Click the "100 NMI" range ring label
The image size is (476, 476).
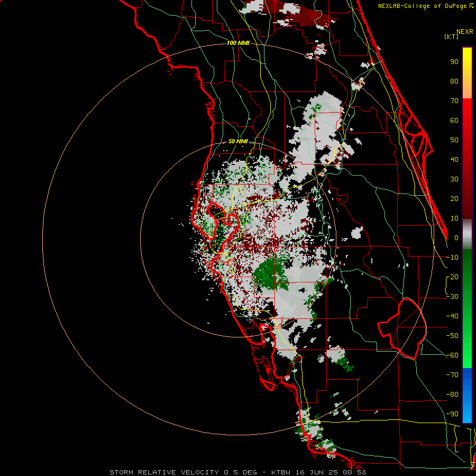click(238, 43)
